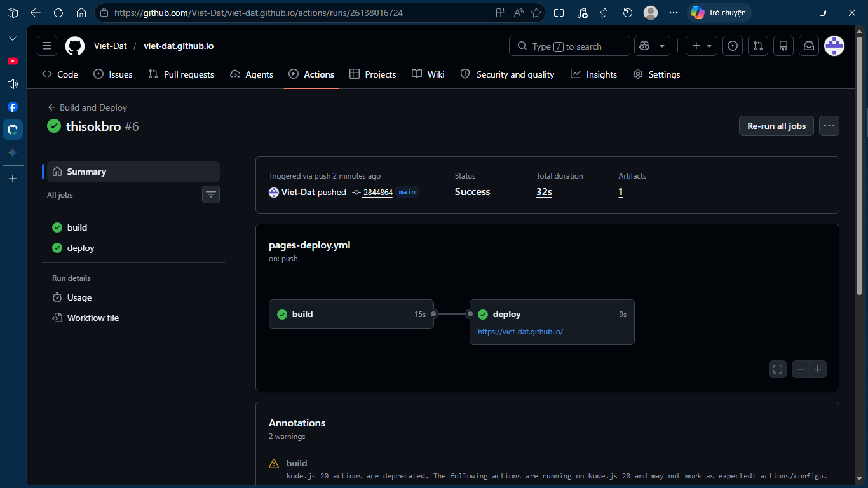Screen dimensions: 868x488
Task: Open the issues icon in top header
Action: 733,46
